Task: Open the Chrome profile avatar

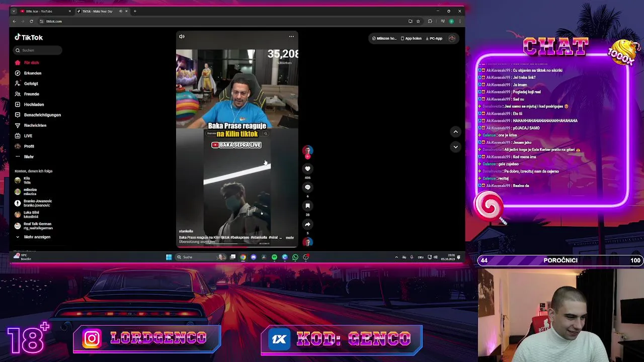Action: (x=451, y=21)
